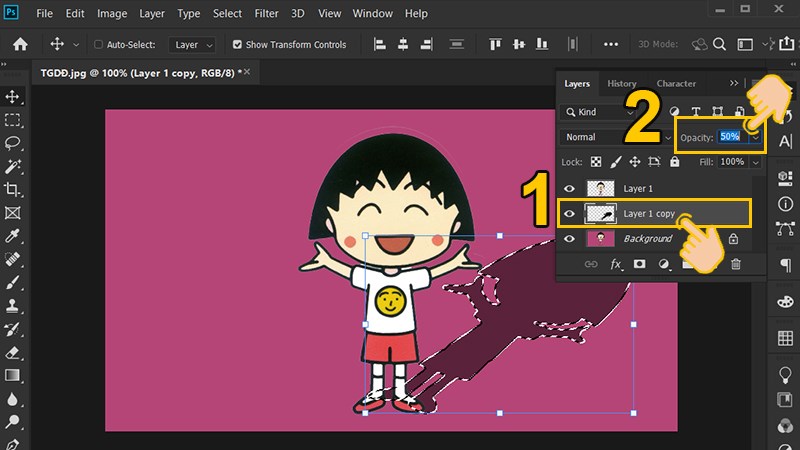Screen dimensions: 800x450
Task: Lock image pixels brush icon
Action: tap(616, 162)
